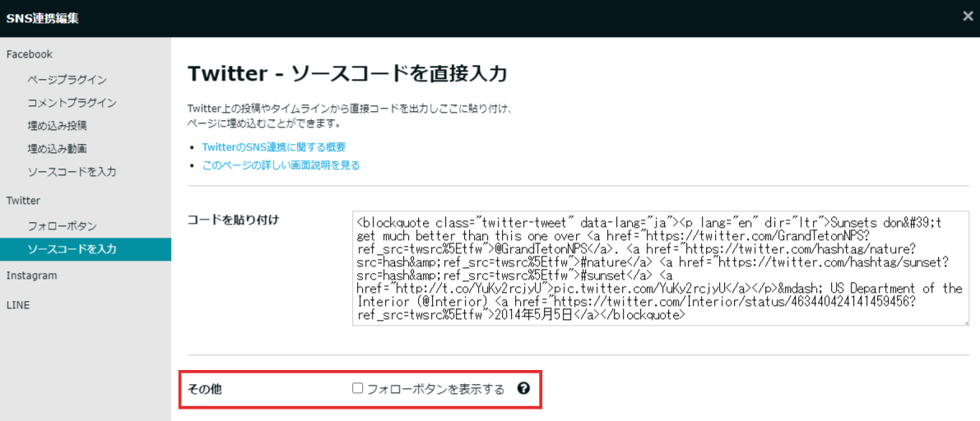Select Twitter フォローボタン item
The image size is (980, 421).
pyautogui.click(x=62, y=226)
